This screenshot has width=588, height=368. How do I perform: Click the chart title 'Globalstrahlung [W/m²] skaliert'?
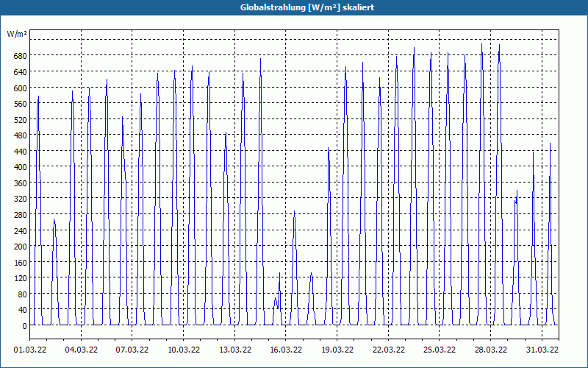tap(307, 7)
